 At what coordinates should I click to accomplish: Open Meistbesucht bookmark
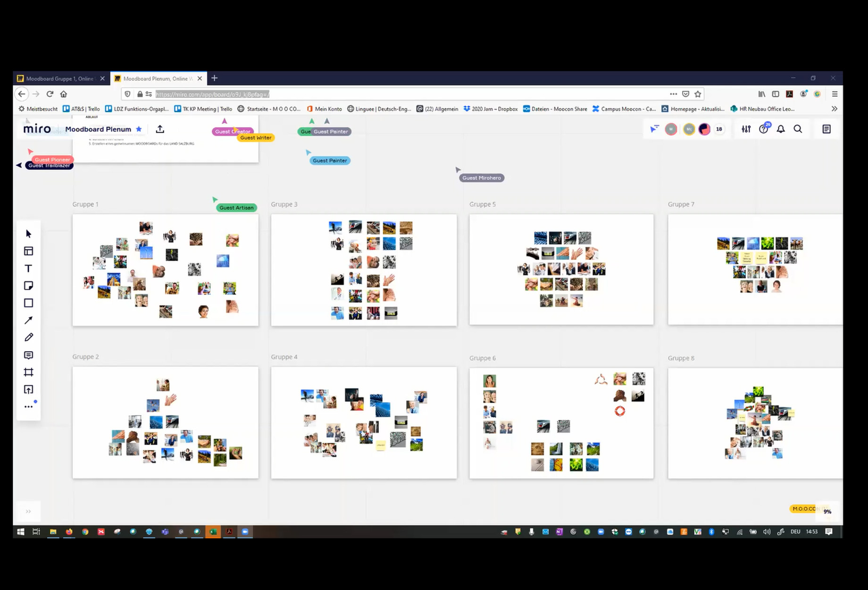[x=38, y=109]
